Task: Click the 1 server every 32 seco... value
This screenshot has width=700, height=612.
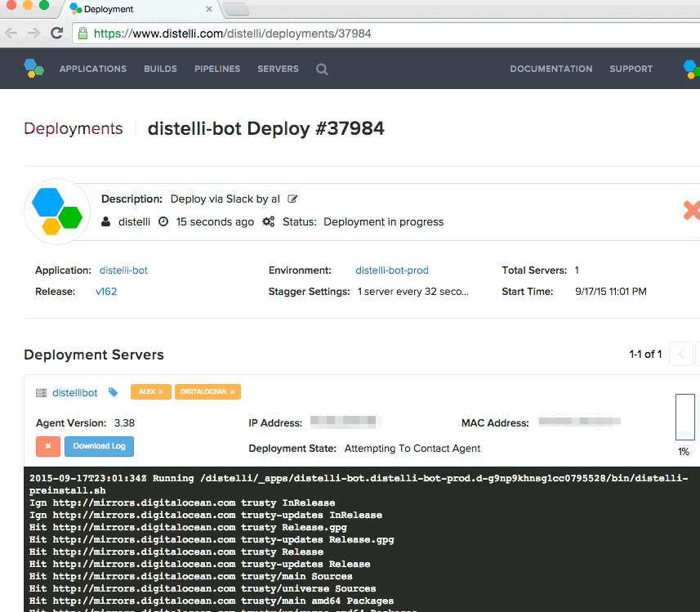Action: (x=413, y=292)
